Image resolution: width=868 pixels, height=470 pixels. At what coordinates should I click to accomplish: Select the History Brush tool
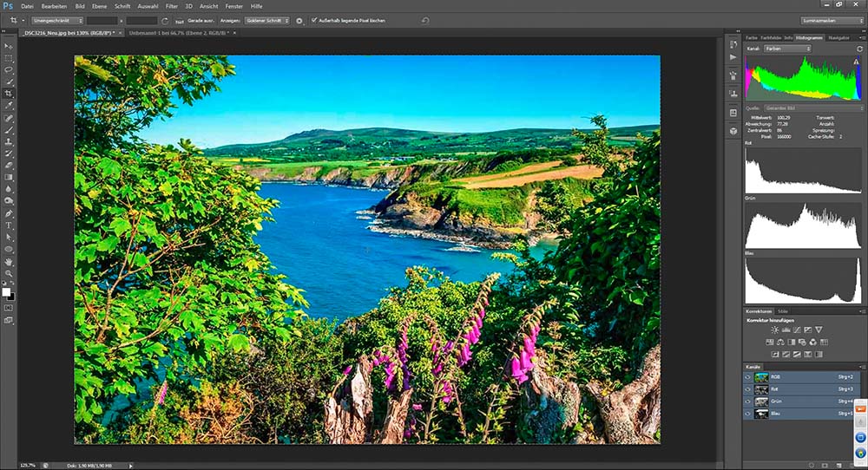click(9, 153)
